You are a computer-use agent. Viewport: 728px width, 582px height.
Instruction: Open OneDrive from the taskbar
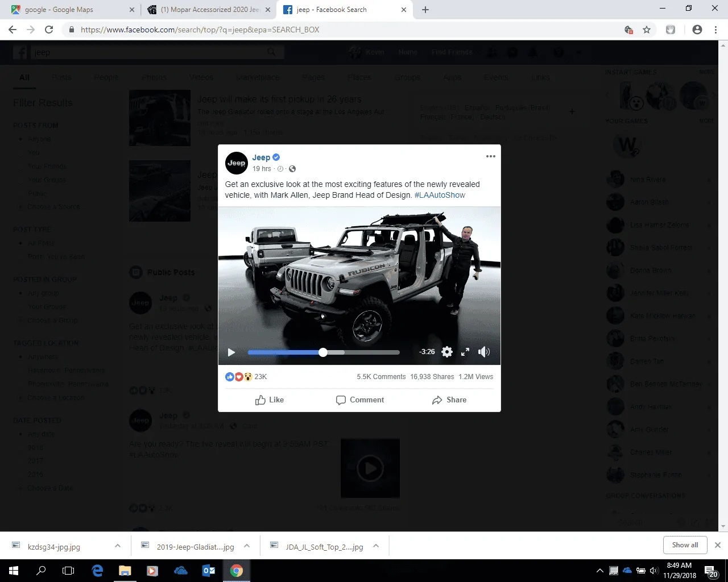click(181, 571)
